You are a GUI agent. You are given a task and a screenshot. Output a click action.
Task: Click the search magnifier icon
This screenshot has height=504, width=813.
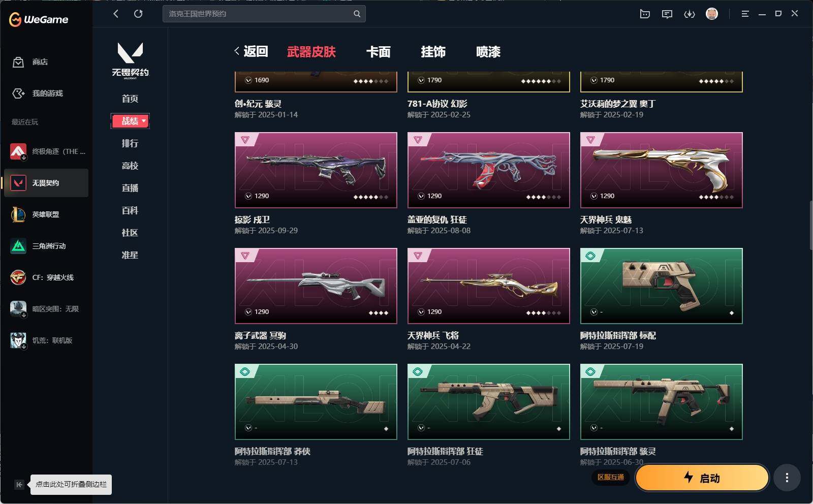coord(357,14)
